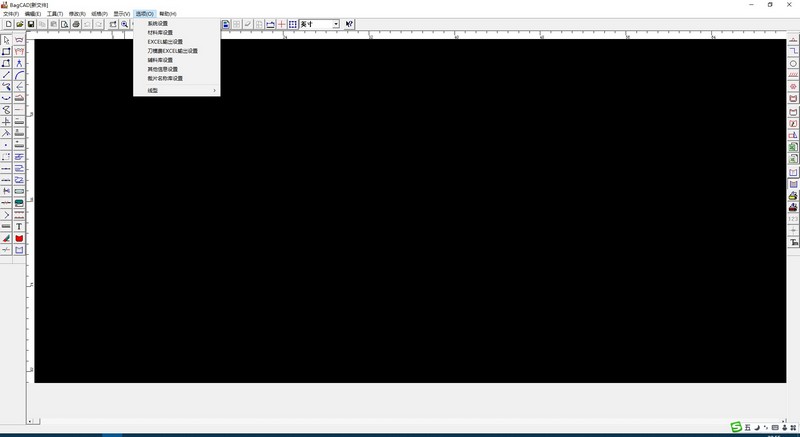800x437 pixels.
Task: Select the circle tool in right toolbar
Action: (794, 63)
